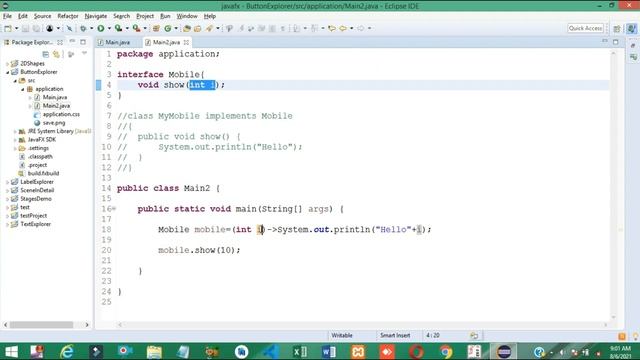Click the Search flashlight toolbar icon
The height and width of the screenshot is (360, 640).
(x=209, y=28)
